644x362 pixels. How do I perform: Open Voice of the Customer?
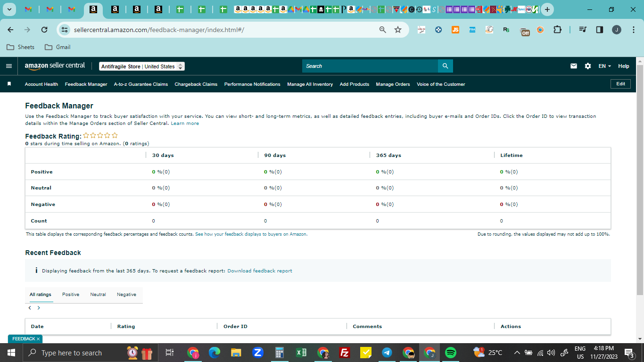[441, 84]
